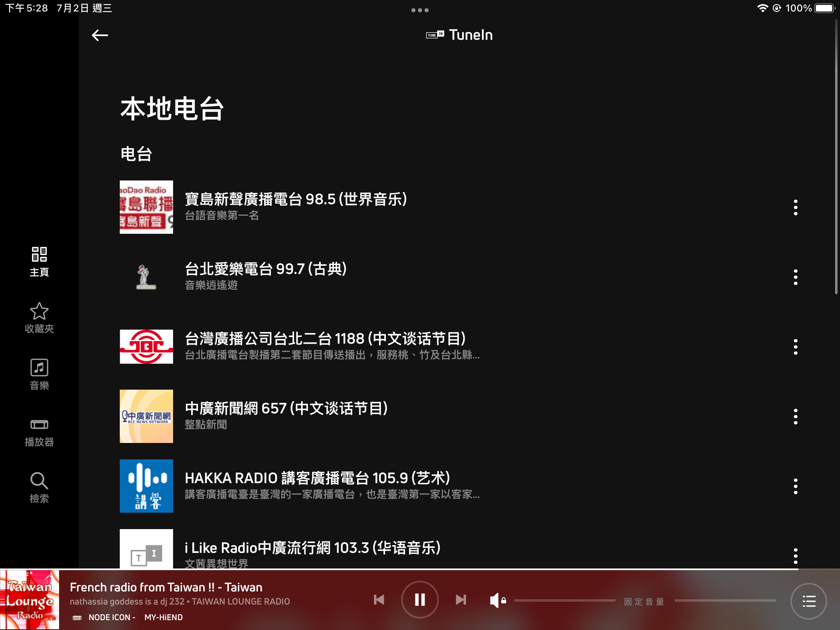Screen dimensions: 840x630
Task: Tap the 中廣新聞網 BCC News Network thumbnail
Action: pyautogui.click(x=146, y=416)
